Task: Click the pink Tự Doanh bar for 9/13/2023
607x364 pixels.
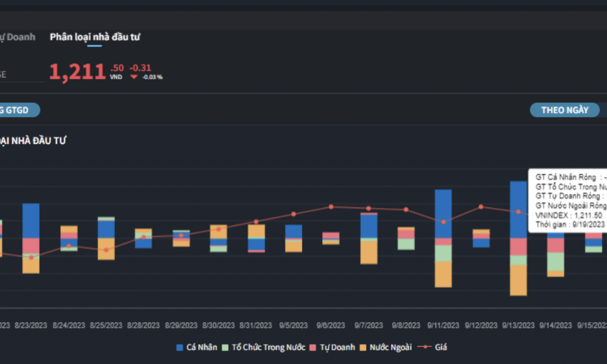Action: point(519,247)
